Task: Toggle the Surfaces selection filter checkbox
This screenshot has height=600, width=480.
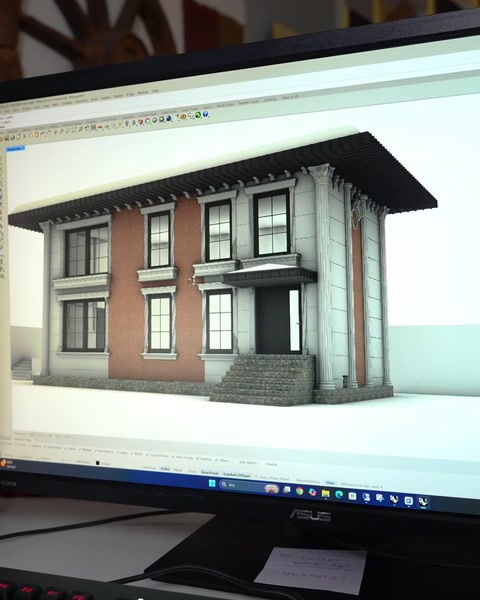Action: [x=35, y=445]
